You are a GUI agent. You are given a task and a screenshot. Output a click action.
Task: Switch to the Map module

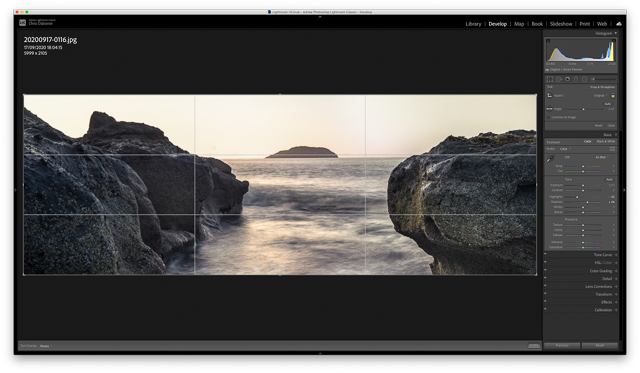click(x=519, y=24)
